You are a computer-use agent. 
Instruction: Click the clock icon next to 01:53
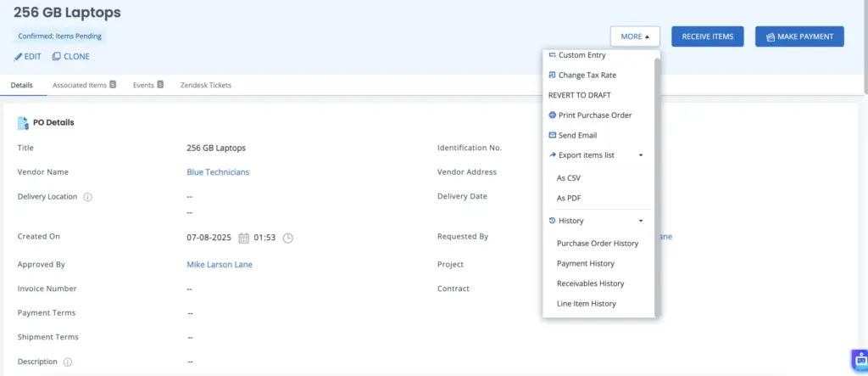click(288, 238)
